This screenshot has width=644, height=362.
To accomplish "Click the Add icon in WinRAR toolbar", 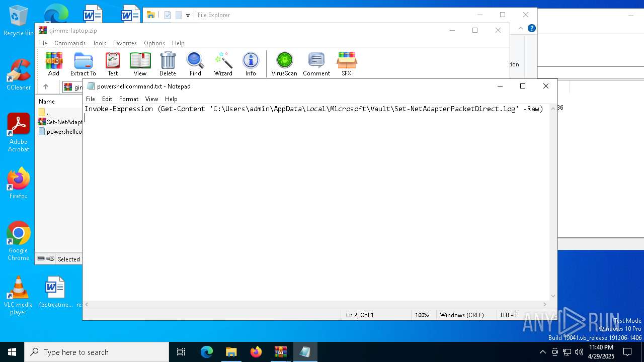I will pyautogui.click(x=54, y=64).
